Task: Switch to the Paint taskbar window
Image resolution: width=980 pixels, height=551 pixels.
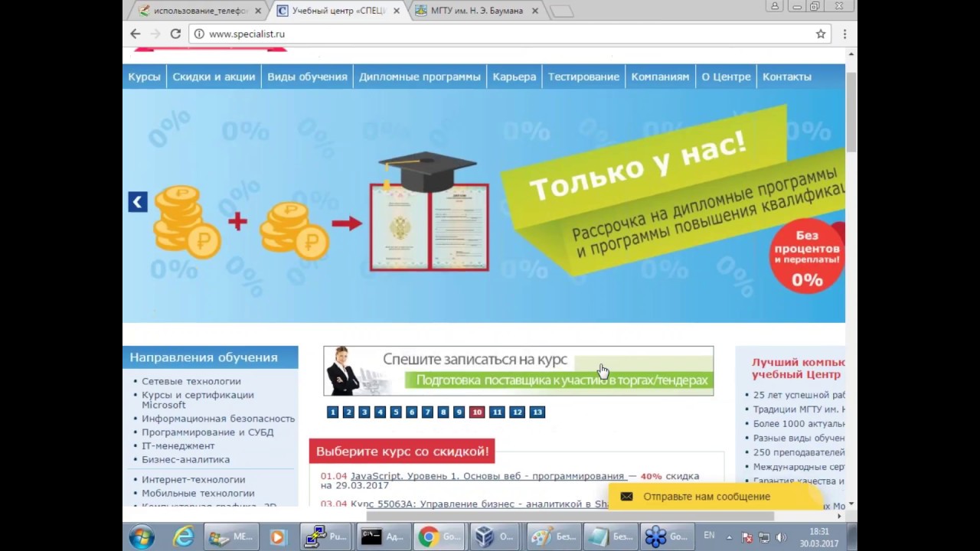Action: (x=553, y=537)
